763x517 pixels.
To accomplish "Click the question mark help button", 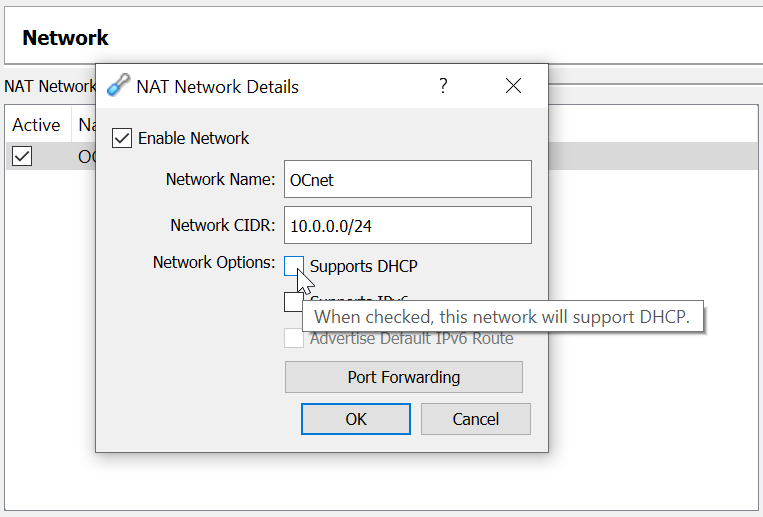I will click(x=443, y=86).
